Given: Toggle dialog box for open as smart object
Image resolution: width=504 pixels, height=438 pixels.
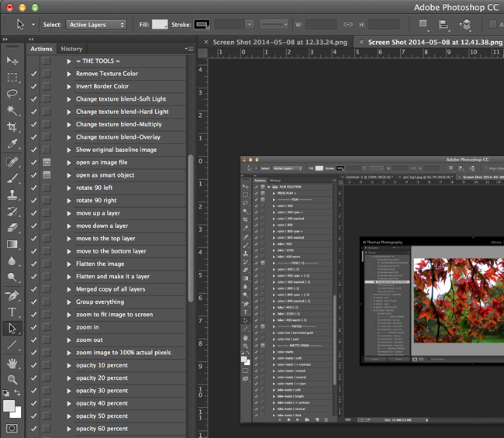Looking at the screenshot, I should click(x=47, y=175).
